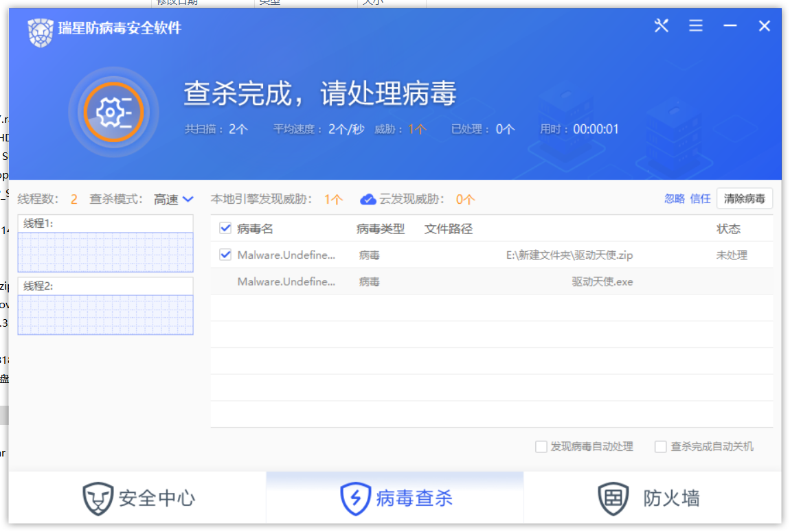
Task: Click the 平均速度 2个/秒 value
Action: click(346, 129)
